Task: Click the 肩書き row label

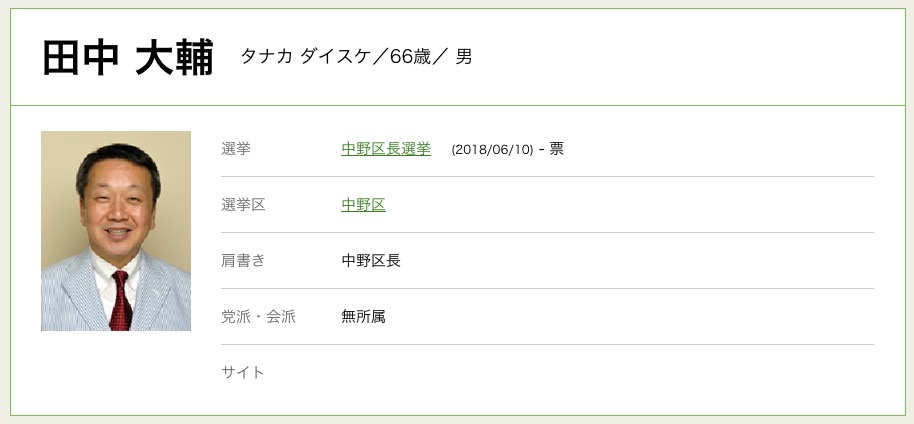Action: point(243,261)
